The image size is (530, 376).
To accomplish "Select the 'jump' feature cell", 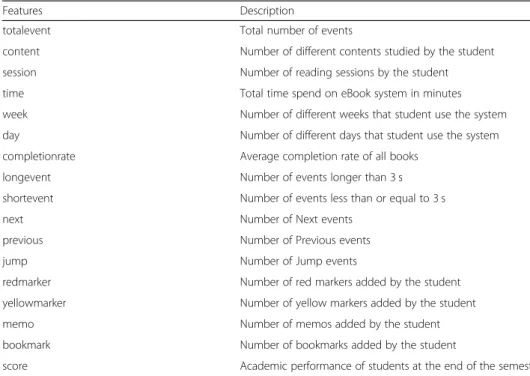I will click(15, 261).
